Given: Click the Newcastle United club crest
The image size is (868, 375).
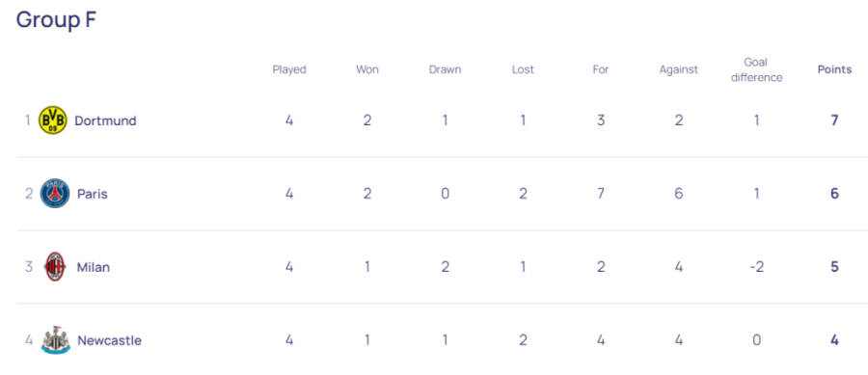Looking at the screenshot, I should click(x=55, y=340).
